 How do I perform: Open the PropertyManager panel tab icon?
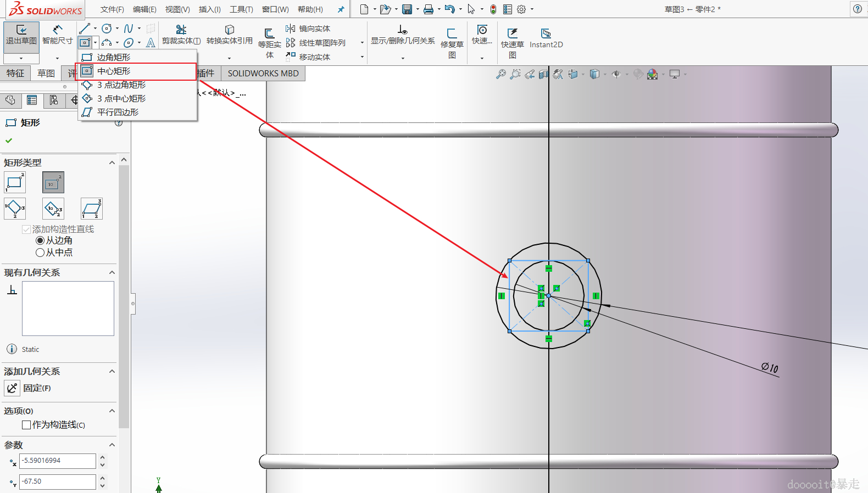(x=32, y=100)
